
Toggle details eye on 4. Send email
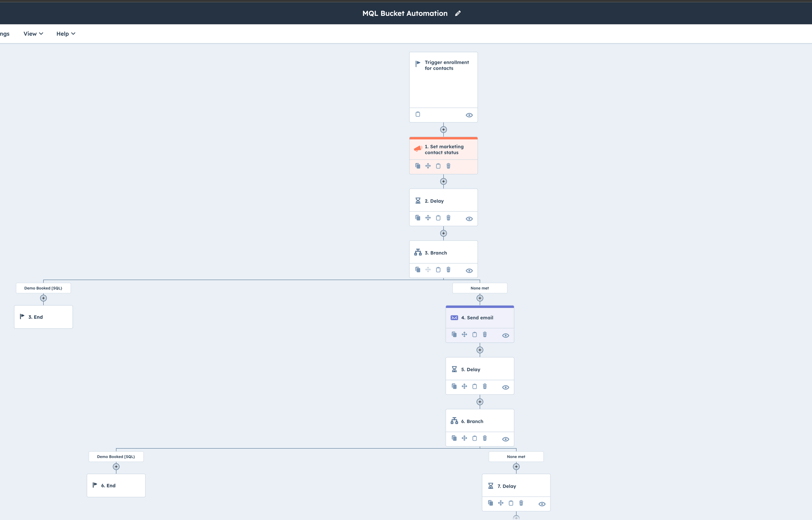pyautogui.click(x=505, y=335)
